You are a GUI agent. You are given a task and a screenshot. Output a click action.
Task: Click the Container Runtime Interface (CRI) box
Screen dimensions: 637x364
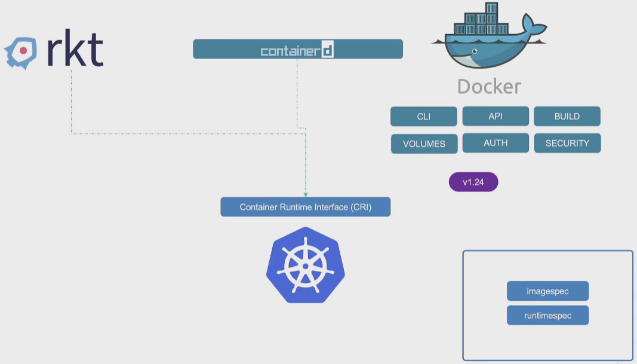tap(305, 207)
